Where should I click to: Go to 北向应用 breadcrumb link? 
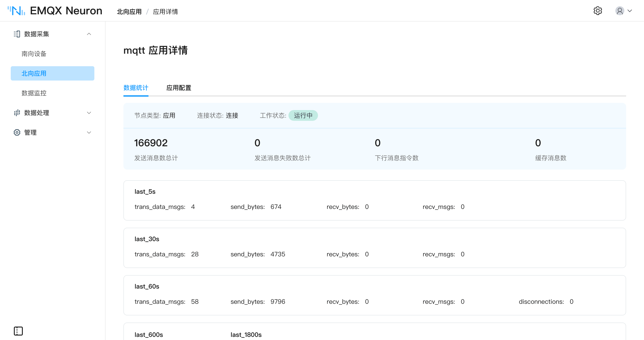129,11
